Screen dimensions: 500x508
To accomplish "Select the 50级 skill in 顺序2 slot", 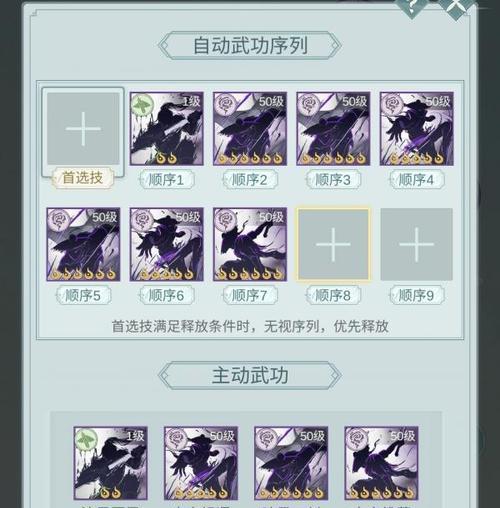I will click(250, 129).
